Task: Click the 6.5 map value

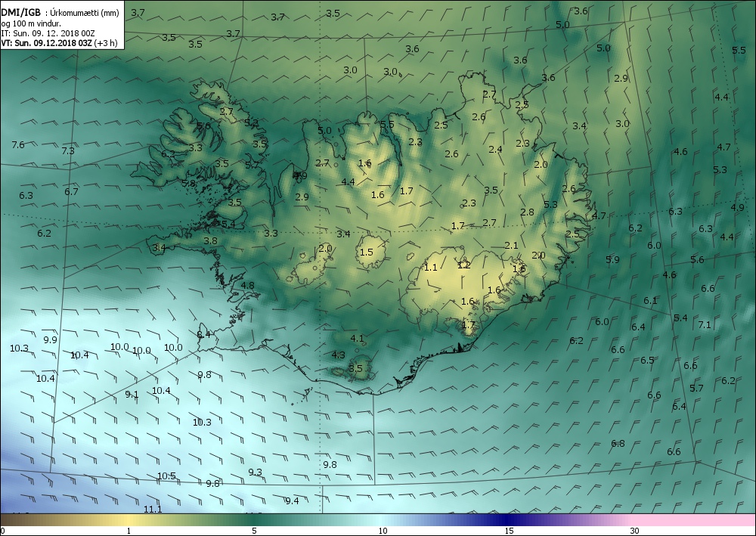Action: pyautogui.click(x=647, y=360)
